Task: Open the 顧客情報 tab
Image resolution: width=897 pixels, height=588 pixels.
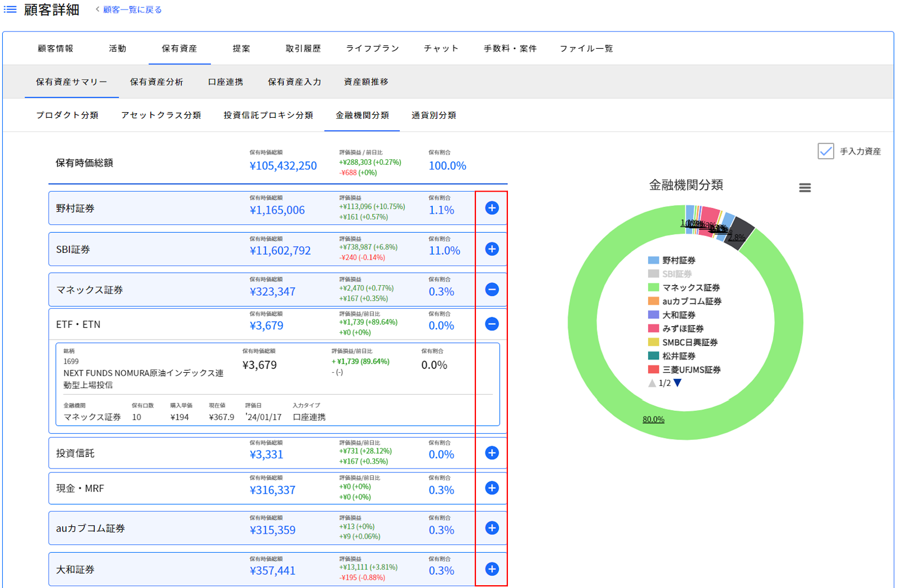Action: pyautogui.click(x=56, y=49)
